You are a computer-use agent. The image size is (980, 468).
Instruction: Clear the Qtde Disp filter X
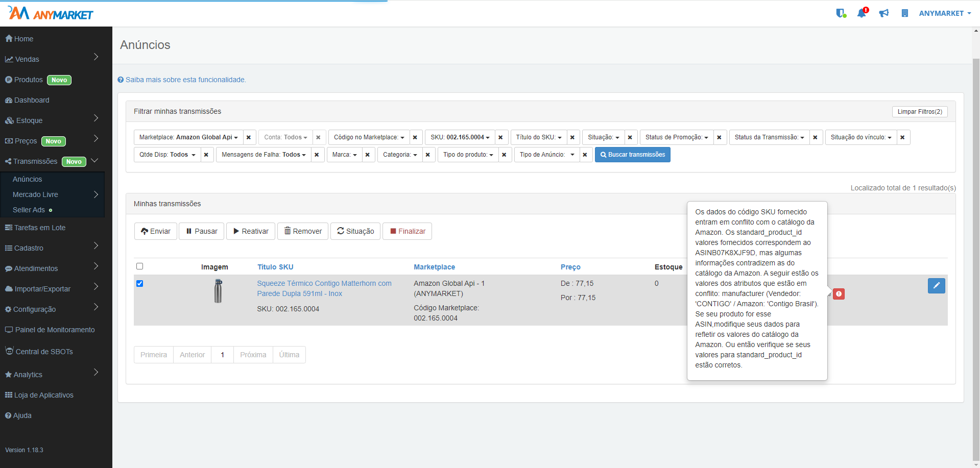(x=206, y=155)
